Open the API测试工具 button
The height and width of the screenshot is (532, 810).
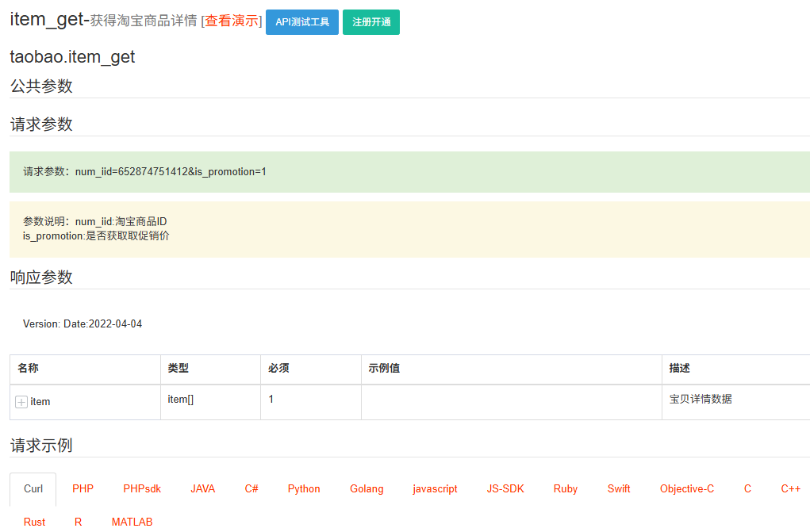click(x=302, y=22)
